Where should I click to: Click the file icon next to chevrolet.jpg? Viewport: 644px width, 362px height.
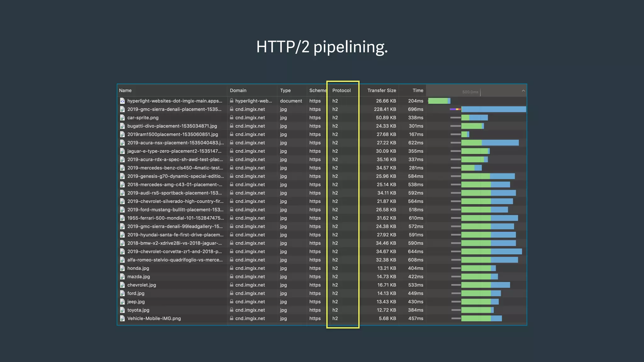click(122, 285)
